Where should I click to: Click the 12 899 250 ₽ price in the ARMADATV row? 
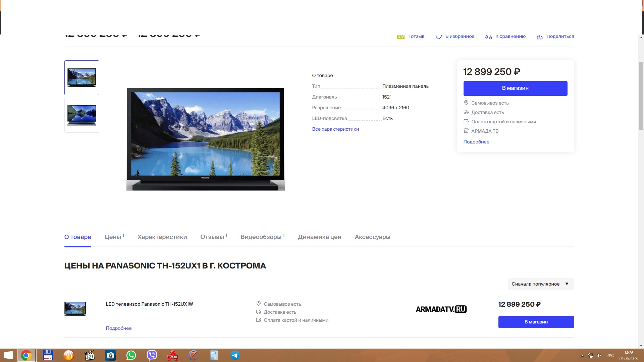point(519,304)
